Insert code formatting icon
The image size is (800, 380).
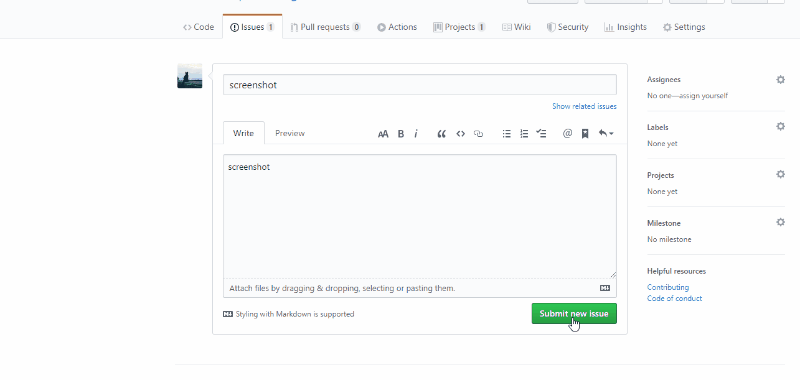tap(460, 134)
